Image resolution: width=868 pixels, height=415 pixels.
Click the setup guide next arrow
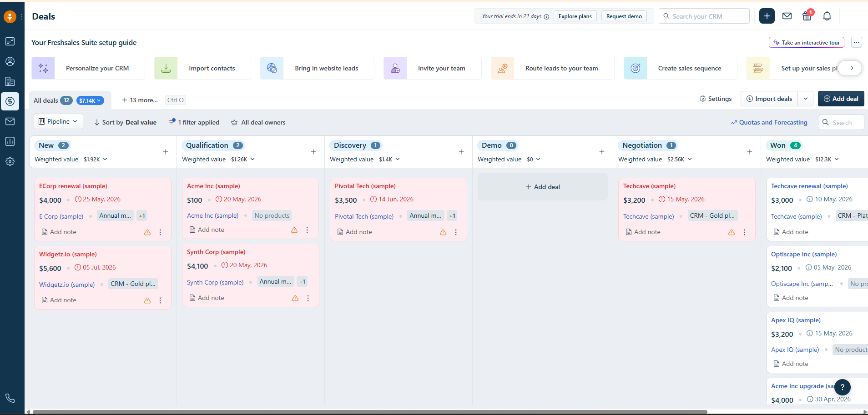[850, 68]
